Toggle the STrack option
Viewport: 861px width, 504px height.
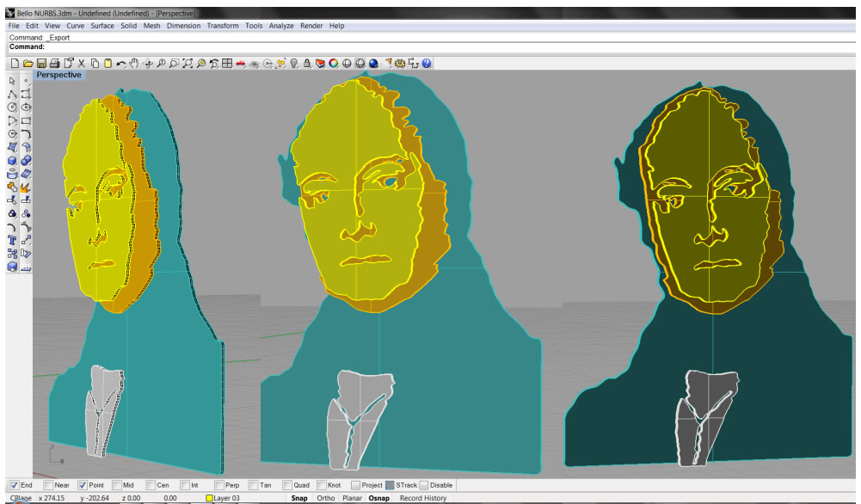point(390,485)
